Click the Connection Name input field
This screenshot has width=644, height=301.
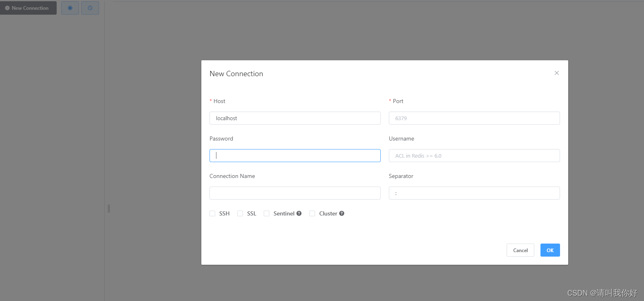295,193
